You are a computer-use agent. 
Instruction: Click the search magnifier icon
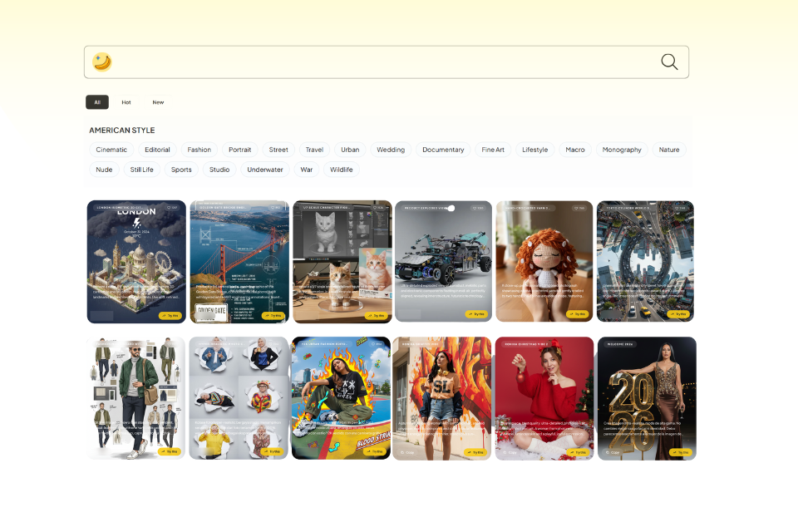[669, 62]
